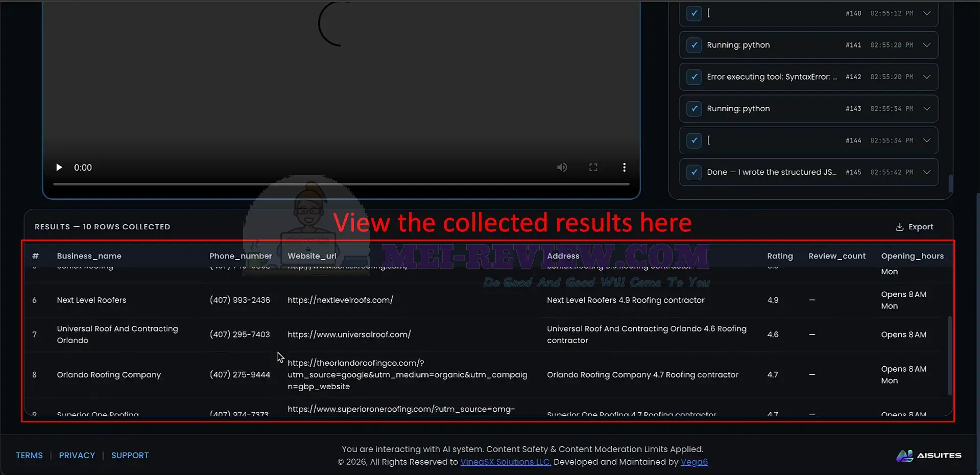The width and height of the screenshot is (980, 475).
Task: Expand the Done entry #145 chevron
Action: pos(926,172)
